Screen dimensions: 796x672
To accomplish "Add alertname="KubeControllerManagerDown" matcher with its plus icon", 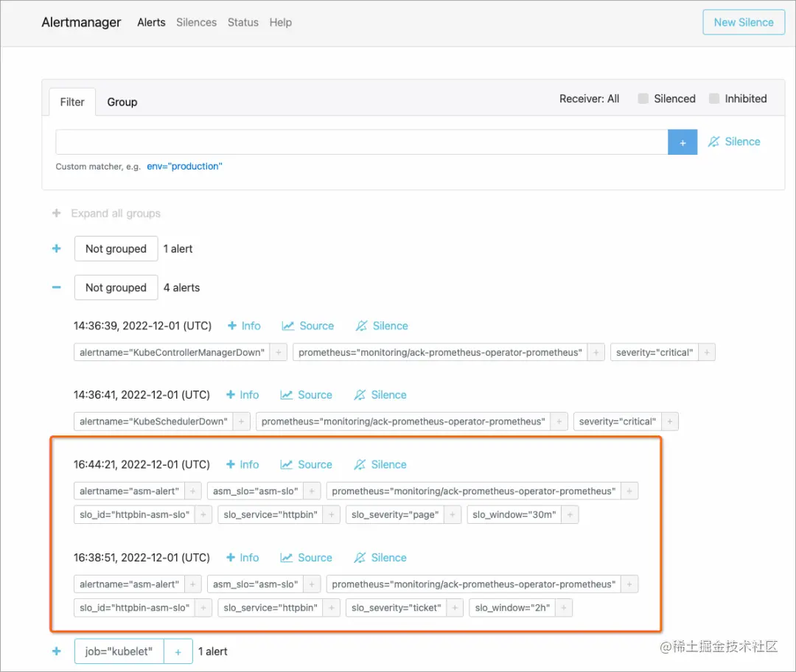I will pos(278,352).
